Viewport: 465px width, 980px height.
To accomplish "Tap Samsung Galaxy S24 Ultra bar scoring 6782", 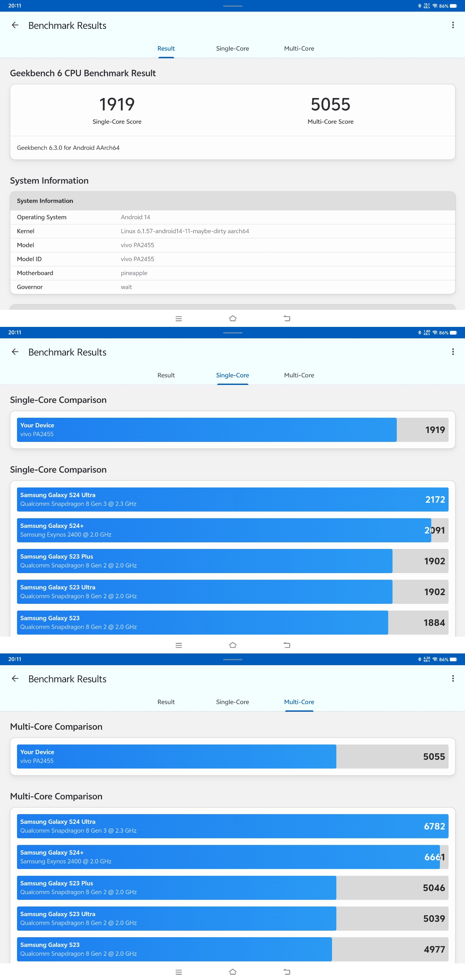I will 233,826.
